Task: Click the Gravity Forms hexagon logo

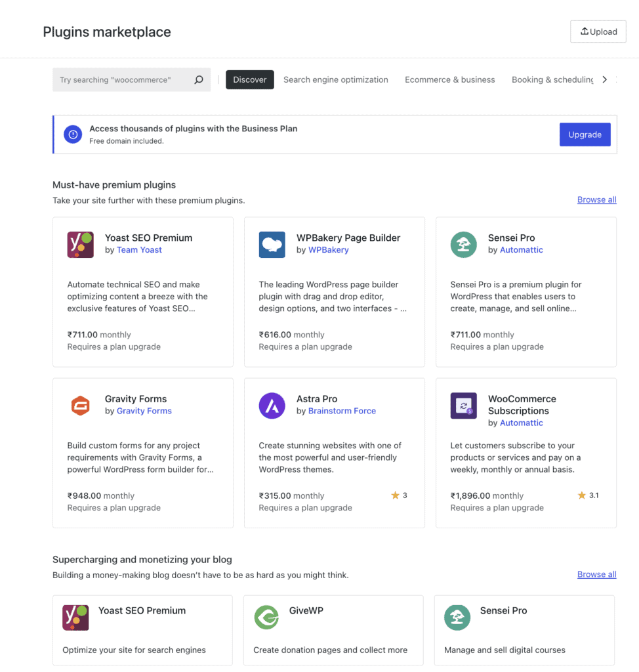Action: pos(80,406)
